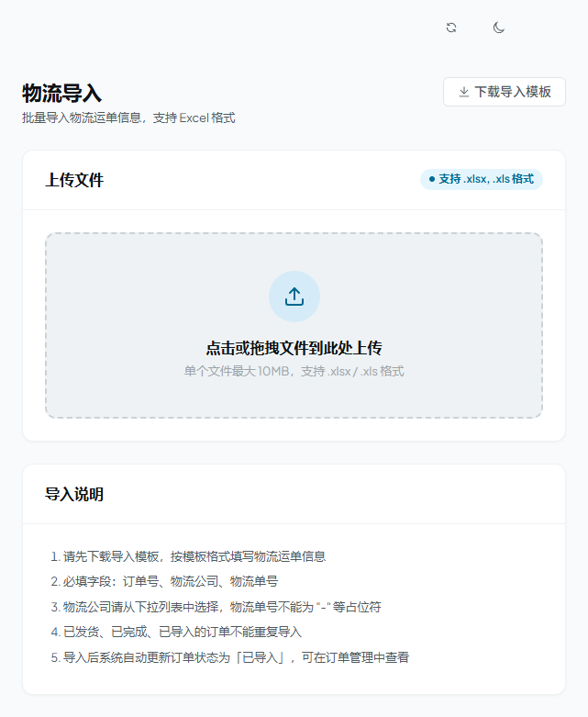This screenshot has height=717, width=588.
Task: Select instruction 5 about 已导入 status
Action: tap(230, 657)
